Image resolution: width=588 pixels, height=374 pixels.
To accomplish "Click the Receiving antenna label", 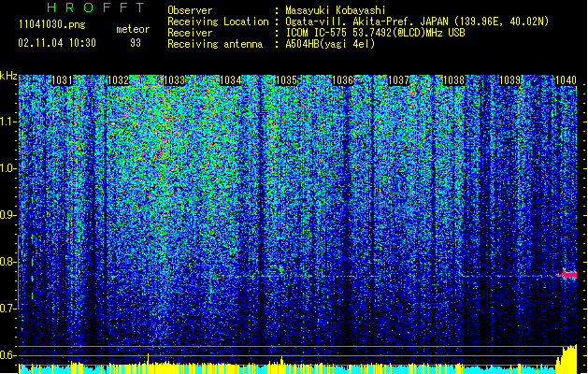I will 215,44.
